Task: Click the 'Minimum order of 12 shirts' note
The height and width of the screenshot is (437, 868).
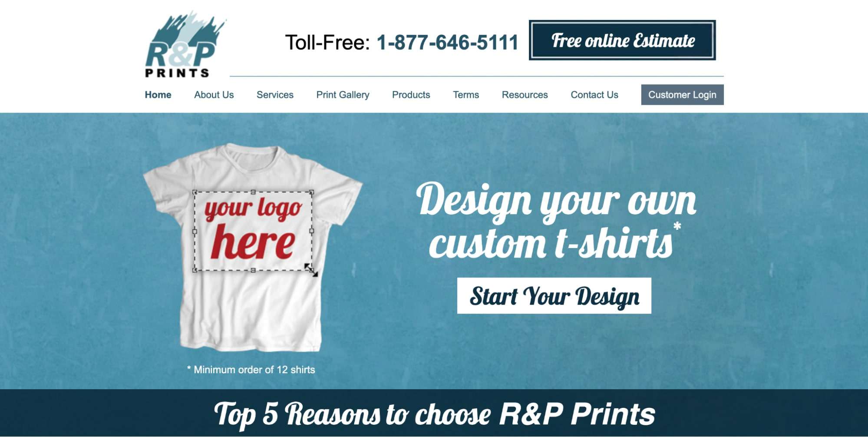Action: pos(251,370)
